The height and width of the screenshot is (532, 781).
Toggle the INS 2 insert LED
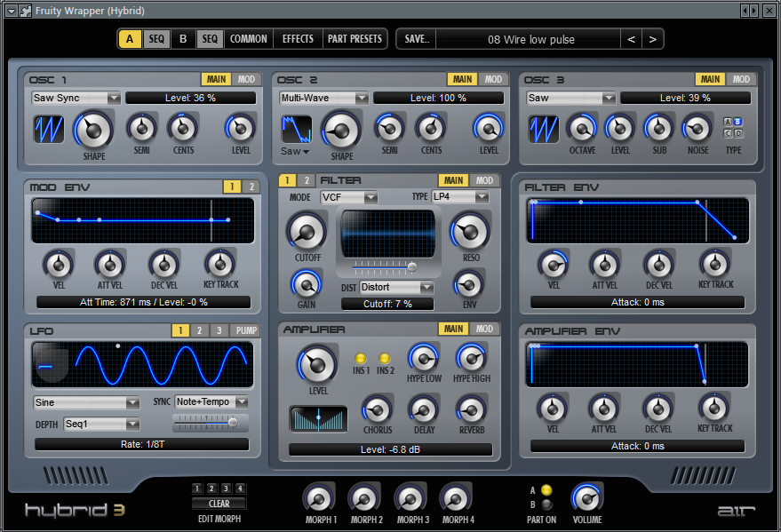(385, 358)
